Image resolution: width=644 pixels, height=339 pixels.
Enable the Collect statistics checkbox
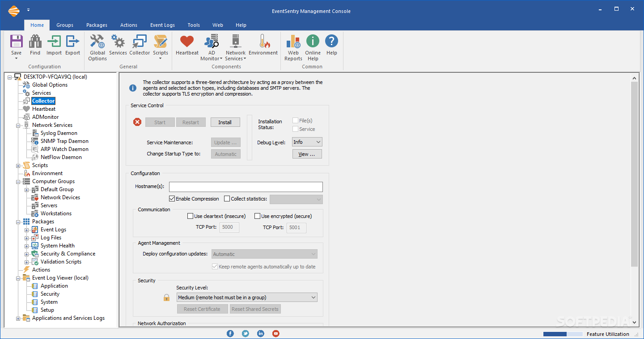(227, 199)
